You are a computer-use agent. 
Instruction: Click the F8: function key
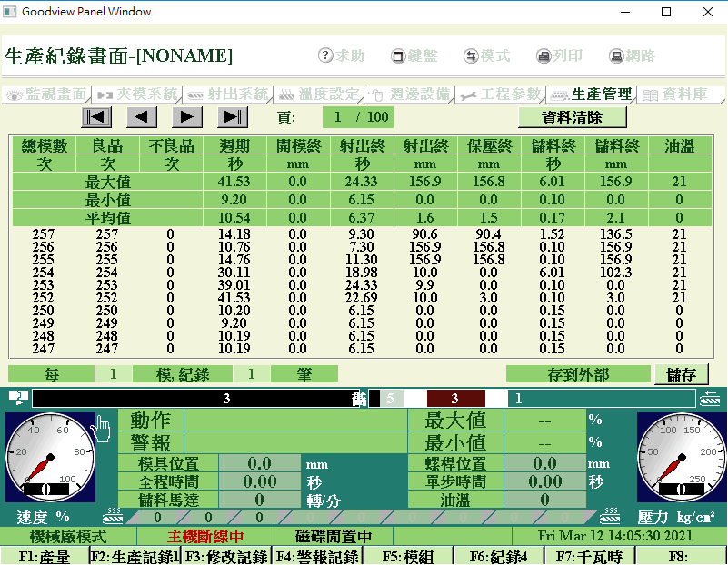[x=681, y=556]
